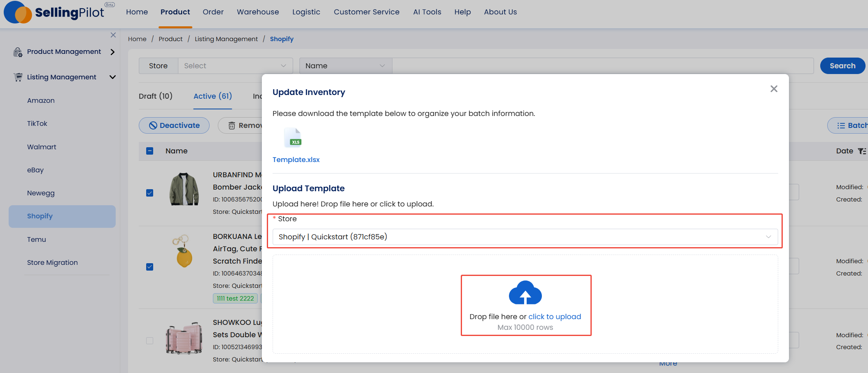Click the SellingPilot logo

coord(59,12)
